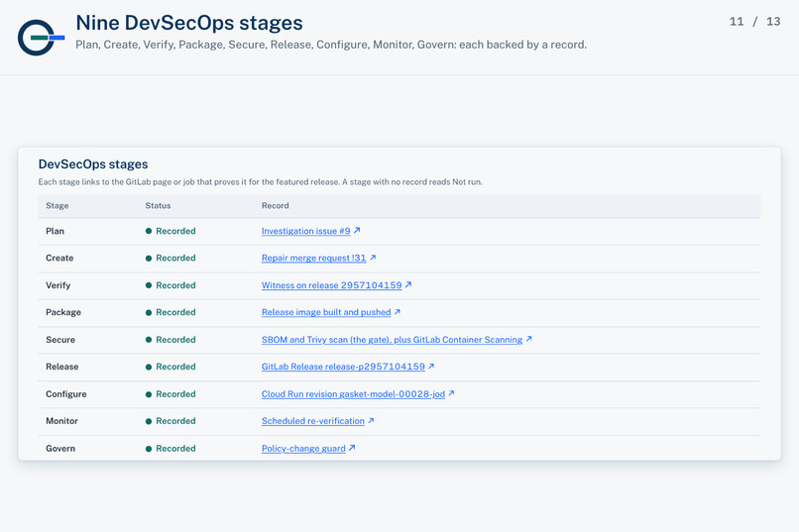
Task: Click the Record column header
Action: point(276,206)
